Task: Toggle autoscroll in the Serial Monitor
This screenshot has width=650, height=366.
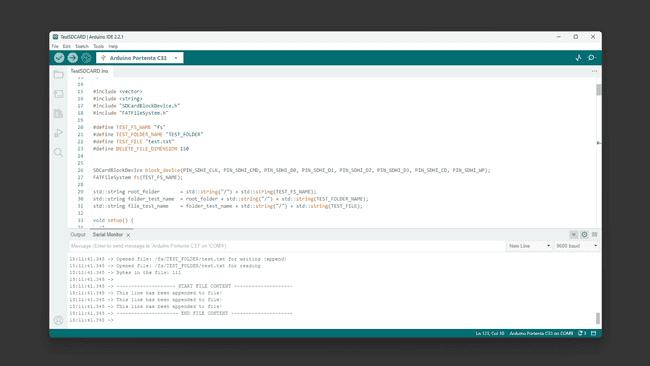Action: coord(573,235)
